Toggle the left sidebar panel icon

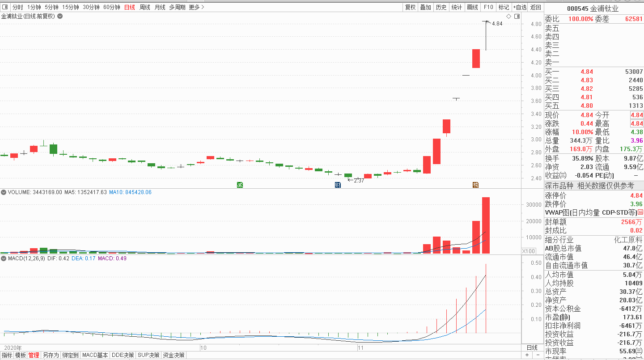click(5, 7)
